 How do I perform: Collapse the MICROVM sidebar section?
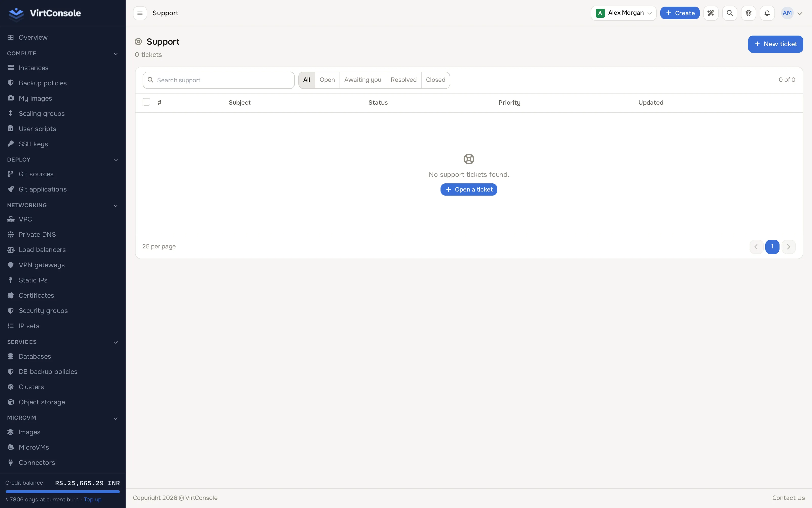(115, 418)
